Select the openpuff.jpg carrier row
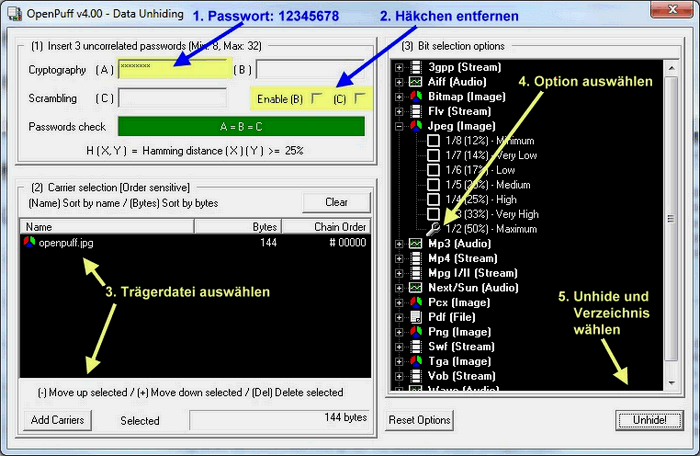 195,243
